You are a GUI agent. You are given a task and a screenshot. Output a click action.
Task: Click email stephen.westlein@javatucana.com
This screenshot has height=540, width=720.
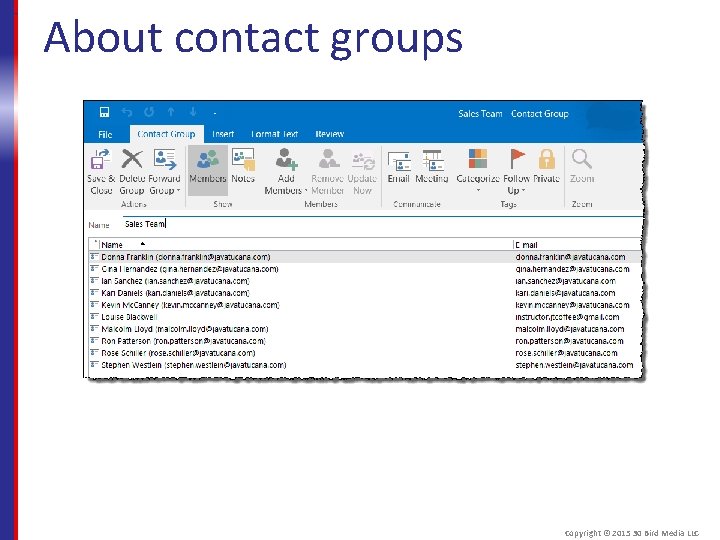tap(574, 365)
